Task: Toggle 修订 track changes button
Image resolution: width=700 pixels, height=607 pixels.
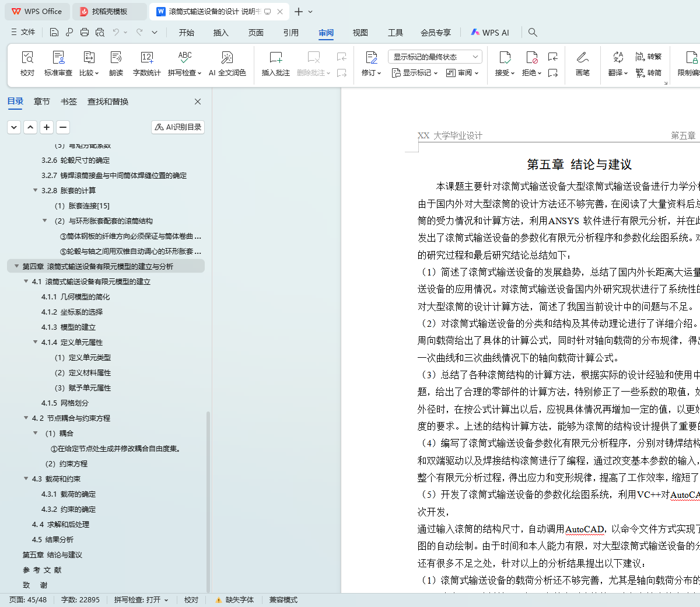Action: tap(371, 58)
